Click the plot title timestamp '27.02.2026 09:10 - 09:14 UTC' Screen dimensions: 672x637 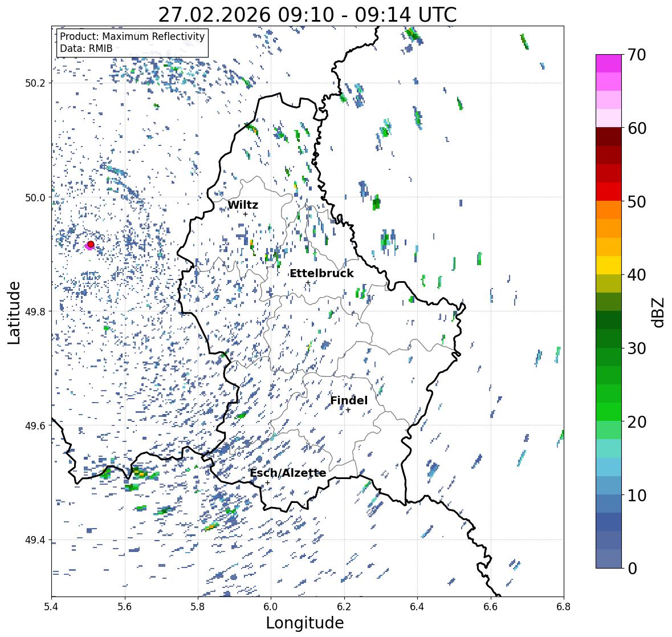click(x=307, y=15)
